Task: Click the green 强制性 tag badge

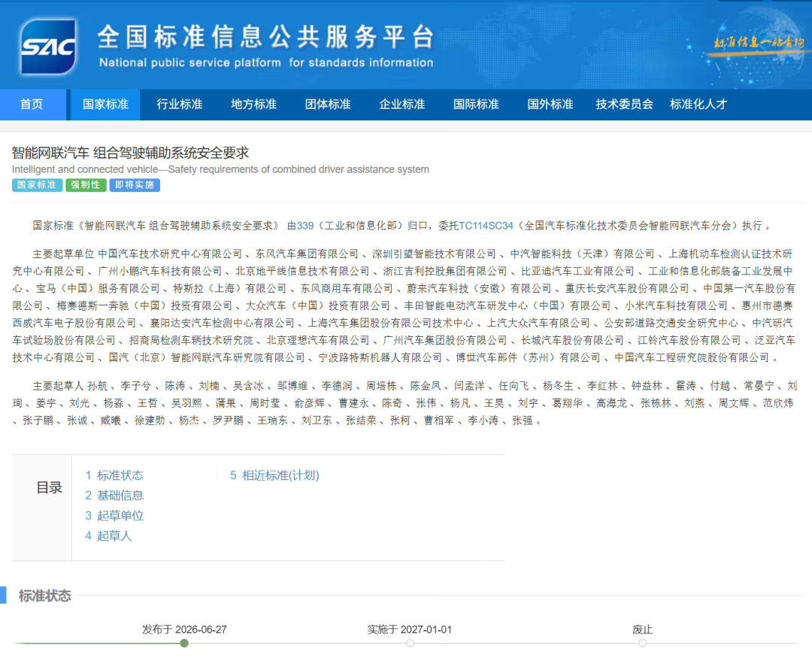Action: (86, 185)
